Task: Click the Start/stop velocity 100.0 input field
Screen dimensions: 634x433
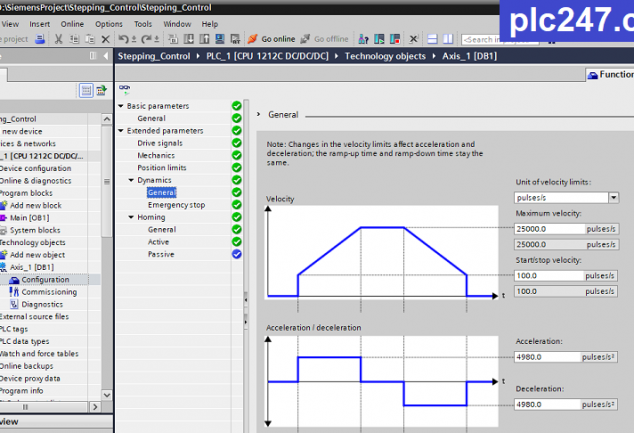Action: (x=548, y=276)
